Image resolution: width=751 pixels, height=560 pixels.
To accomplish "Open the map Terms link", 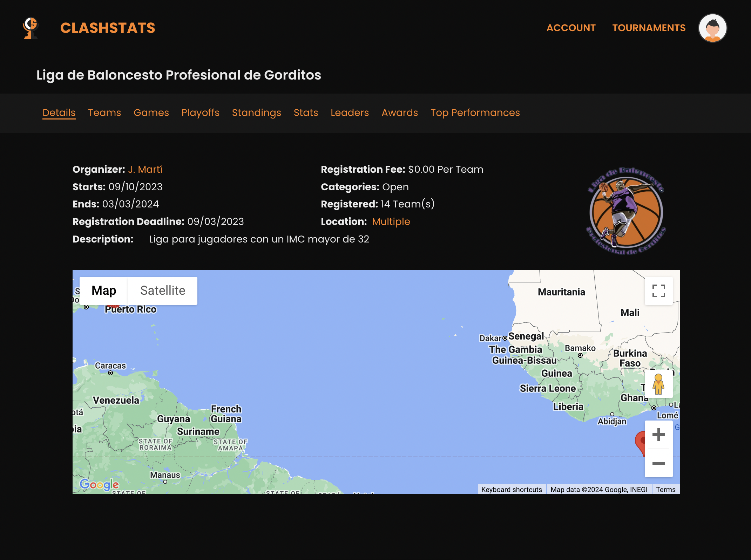I will [x=665, y=490].
